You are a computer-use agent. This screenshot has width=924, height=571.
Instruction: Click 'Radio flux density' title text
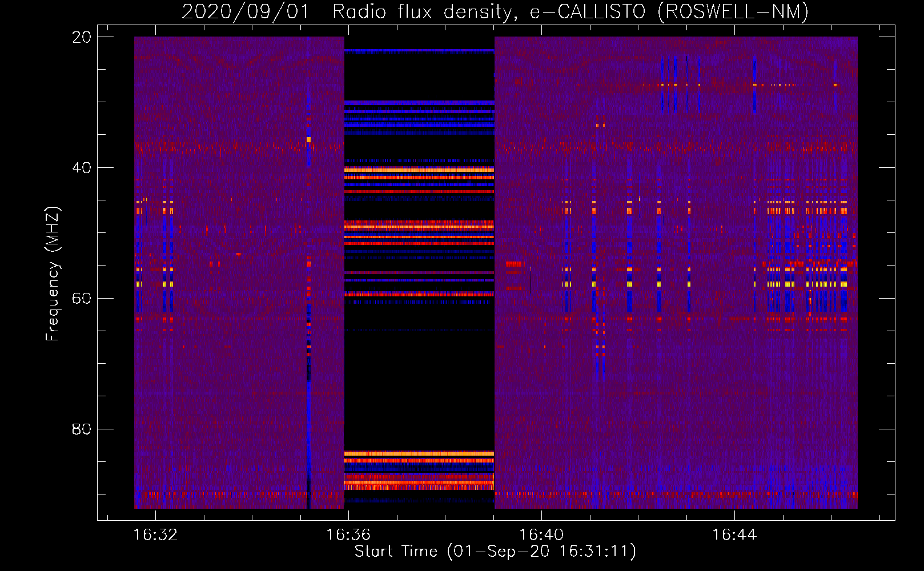(x=422, y=13)
